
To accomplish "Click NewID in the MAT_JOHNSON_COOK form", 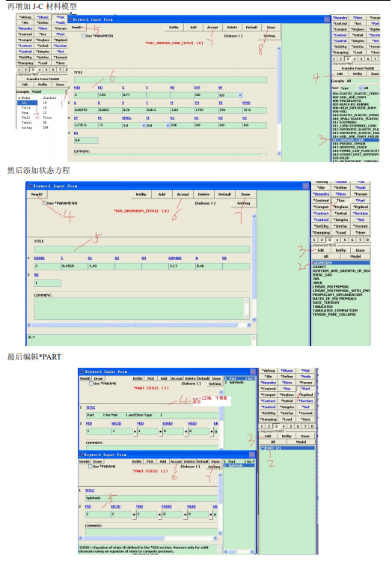I will click(x=76, y=27).
